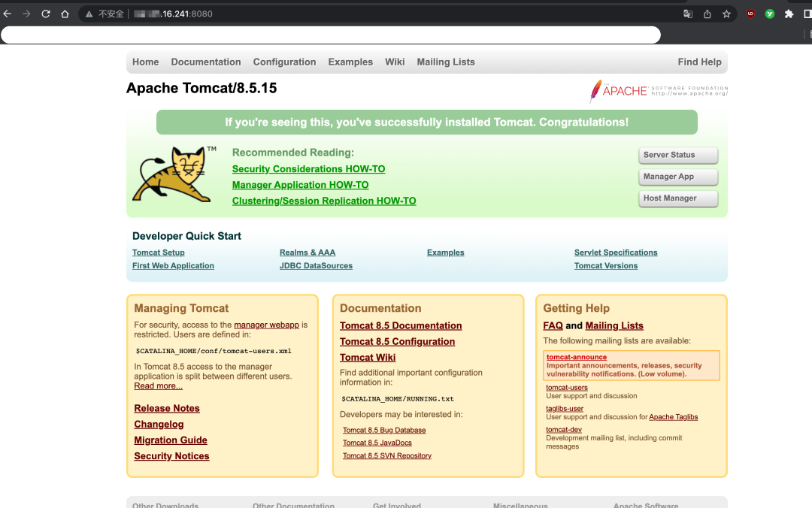Click the Server Status button

point(678,155)
